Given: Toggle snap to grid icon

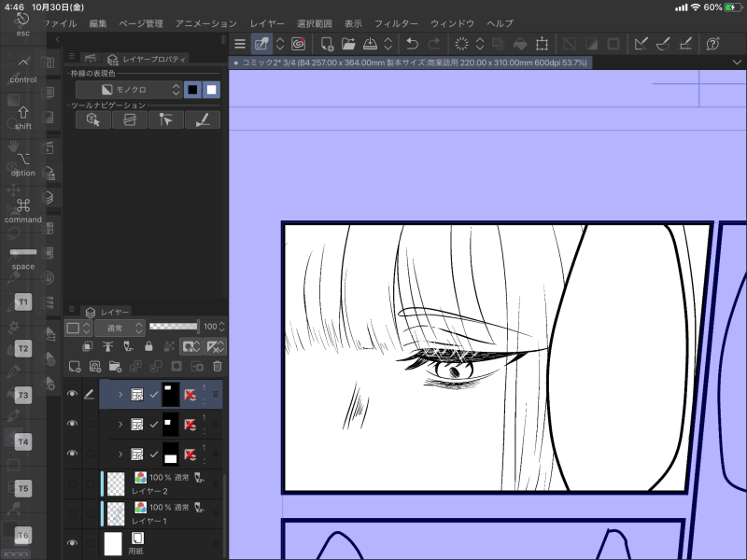Looking at the screenshot, I should 685,44.
